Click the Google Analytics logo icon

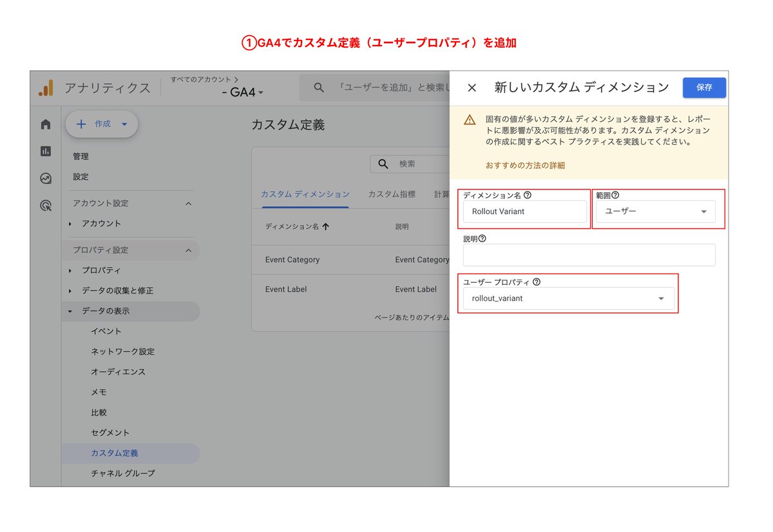click(x=46, y=88)
